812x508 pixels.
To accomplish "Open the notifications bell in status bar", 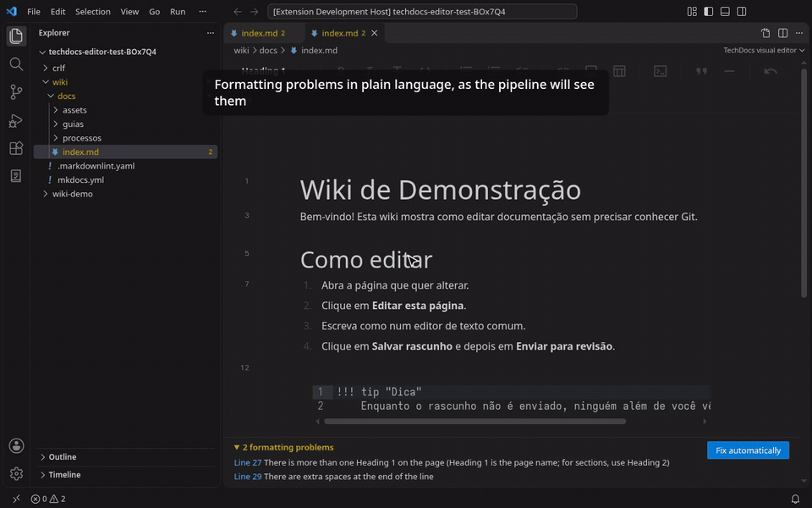I will pyautogui.click(x=795, y=499).
